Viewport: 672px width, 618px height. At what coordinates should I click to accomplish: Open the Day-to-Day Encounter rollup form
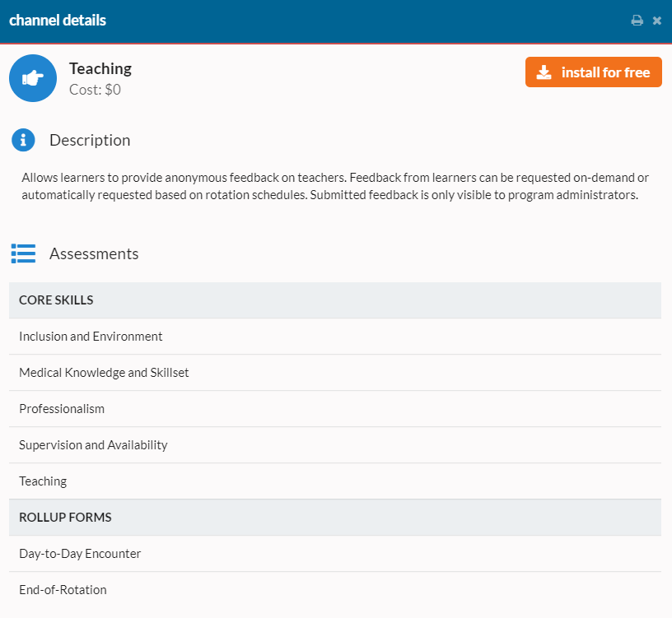pyautogui.click(x=79, y=553)
